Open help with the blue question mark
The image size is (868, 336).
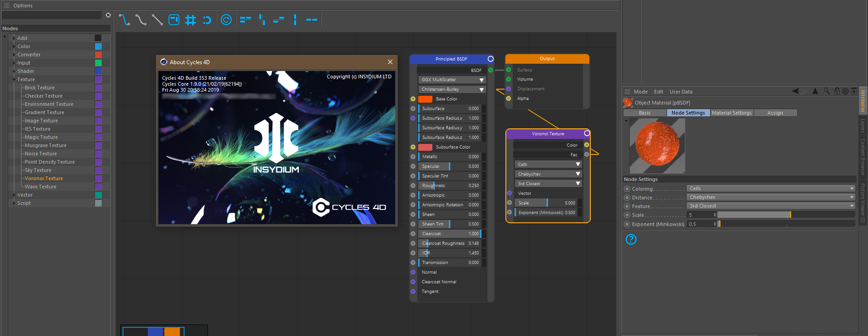(631, 239)
